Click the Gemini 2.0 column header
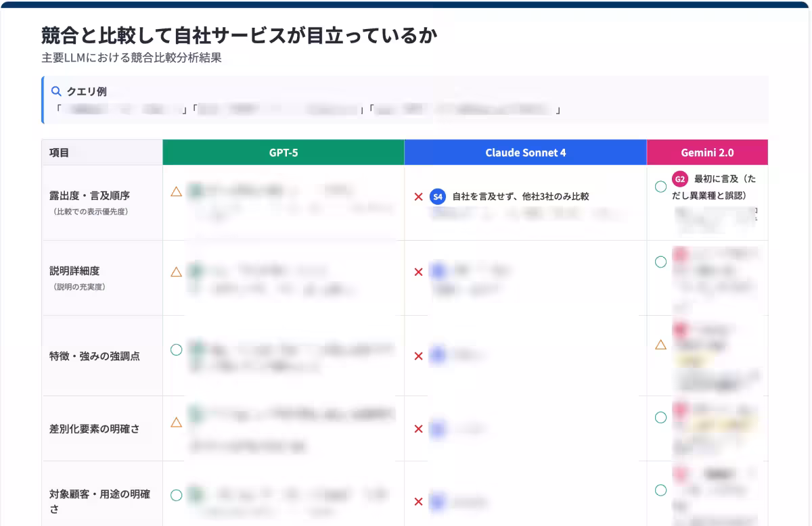The width and height of the screenshot is (812, 526). coord(708,152)
